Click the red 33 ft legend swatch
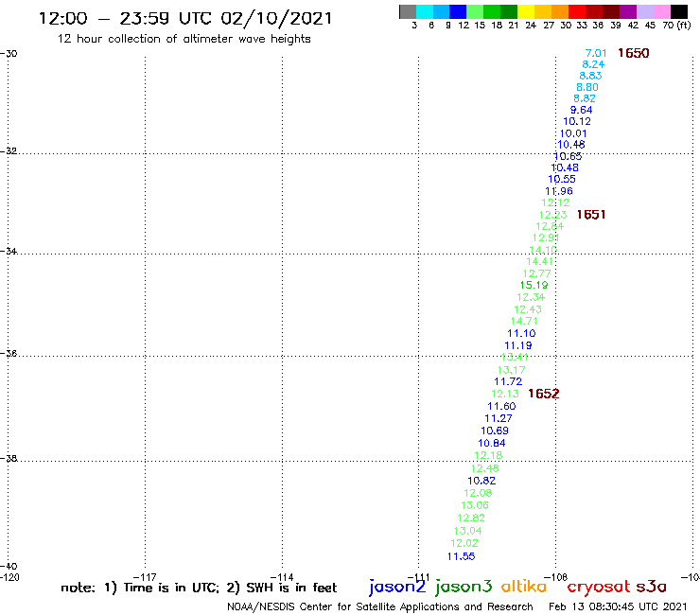The image size is (700, 615). tap(576, 11)
